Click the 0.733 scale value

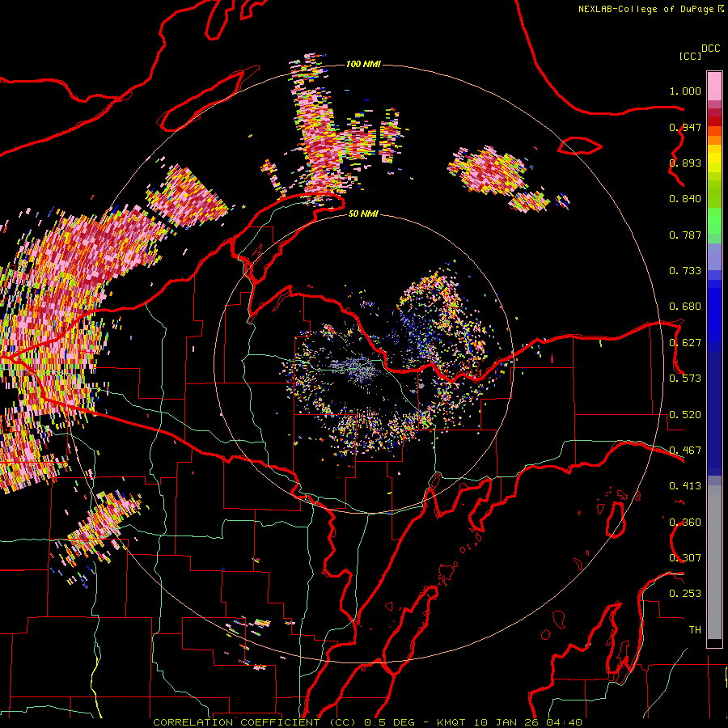pyautogui.click(x=685, y=271)
